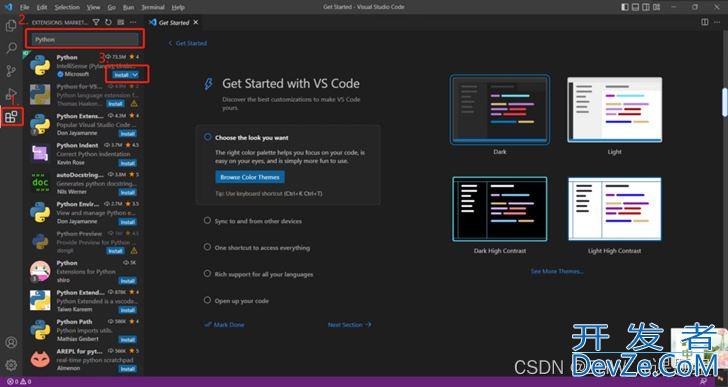Screen dimensions: 728x387
Task: Select the Light High Contrast theme preview
Action: tap(615, 209)
